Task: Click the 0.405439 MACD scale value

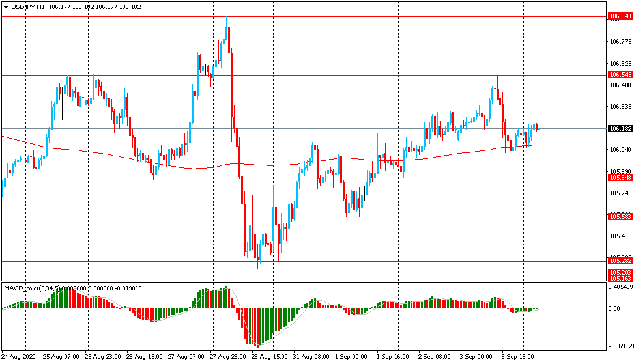Action: [621, 287]
